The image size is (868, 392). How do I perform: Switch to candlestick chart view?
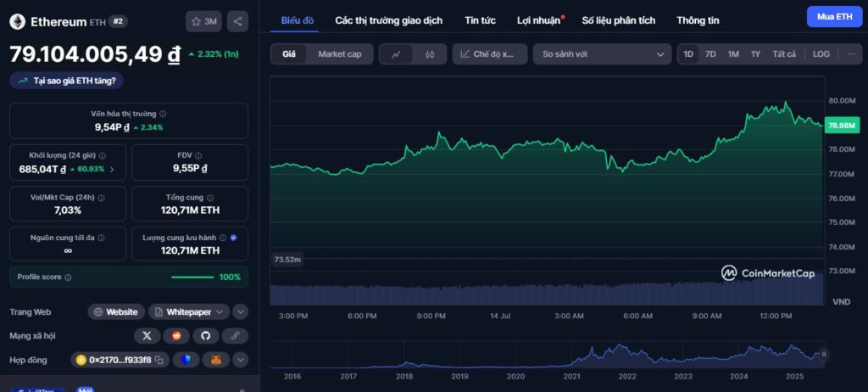click(430, 54)
